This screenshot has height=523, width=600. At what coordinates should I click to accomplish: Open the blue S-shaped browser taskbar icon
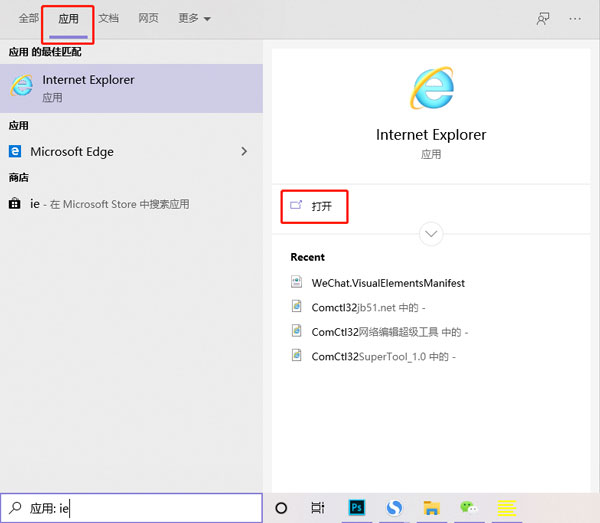pos(394,508)
